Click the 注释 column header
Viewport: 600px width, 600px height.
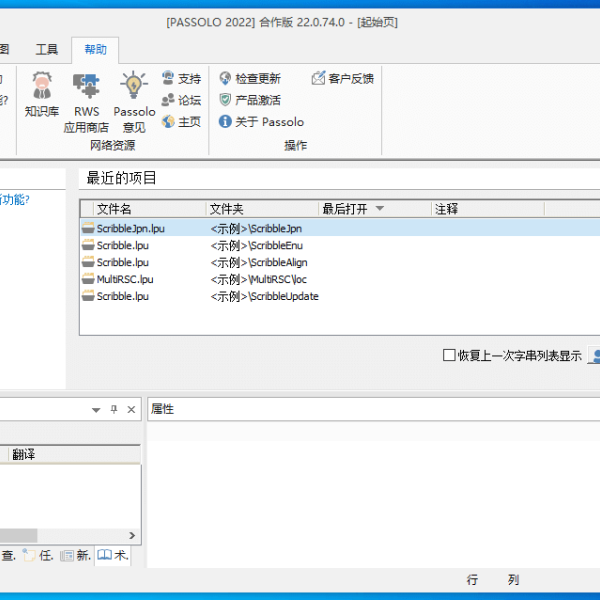pyautogui.click(x=488, y=209)
